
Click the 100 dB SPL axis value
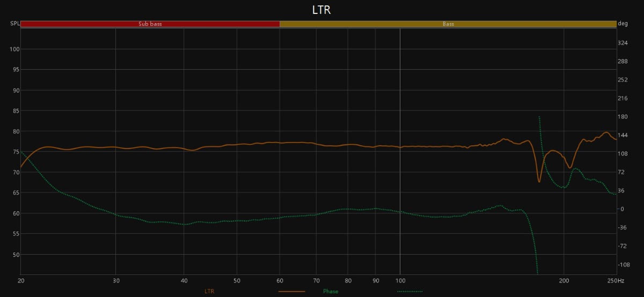coord(14,49)
